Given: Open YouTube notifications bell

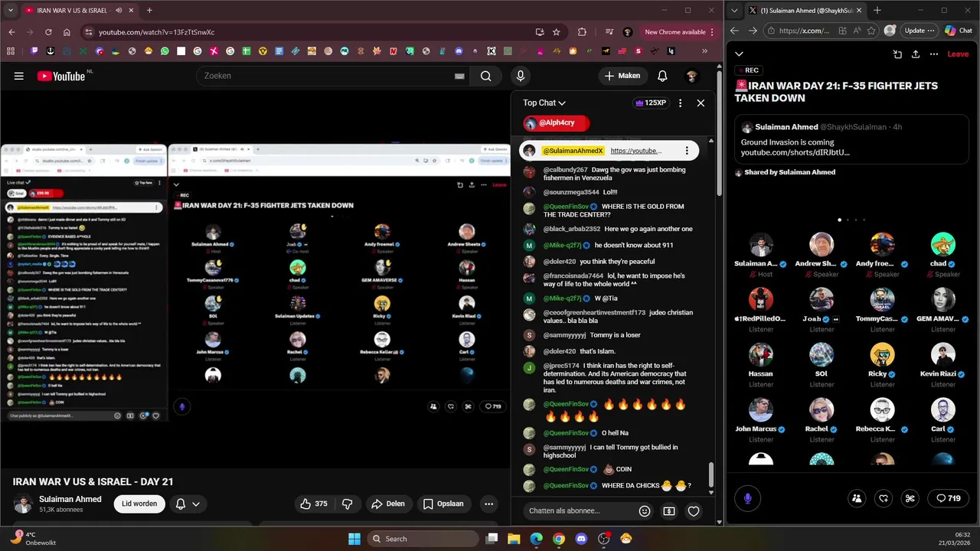Looking at the screenshot, I should tap(662, 76).
